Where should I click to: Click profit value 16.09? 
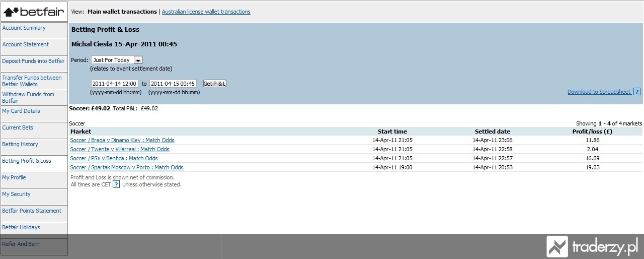[593, 158]
